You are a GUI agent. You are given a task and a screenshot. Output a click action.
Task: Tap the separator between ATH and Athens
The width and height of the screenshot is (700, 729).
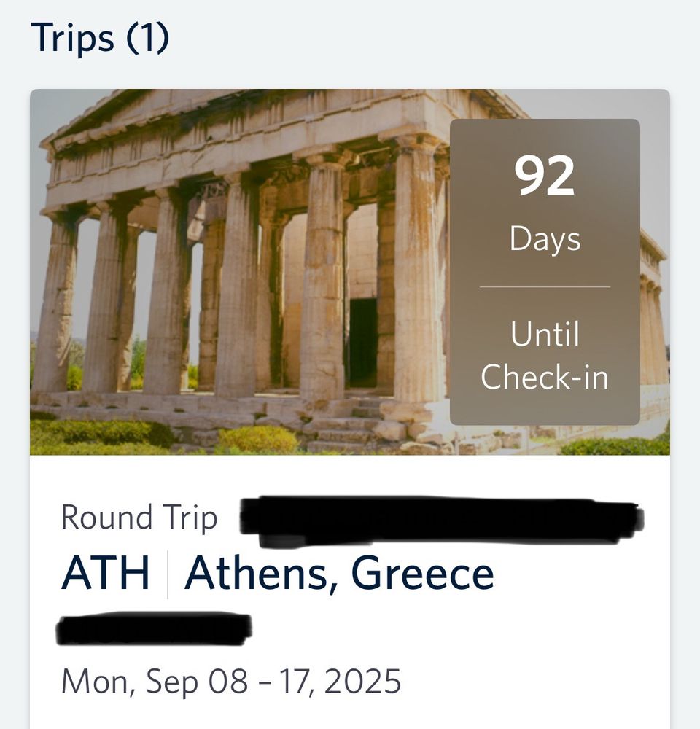tap(168, 574)
